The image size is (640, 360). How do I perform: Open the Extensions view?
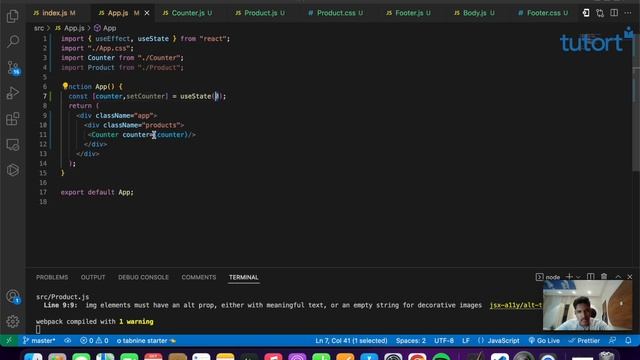tap(13, 119)
